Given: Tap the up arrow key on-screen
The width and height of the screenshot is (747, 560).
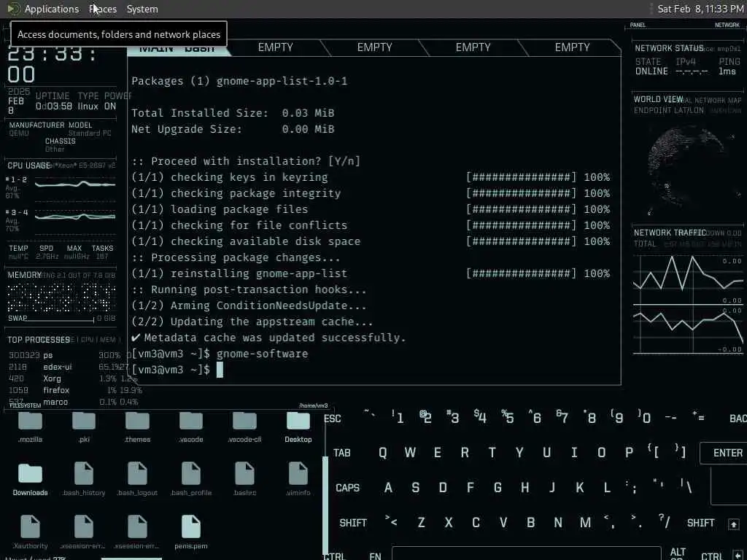Looking at the screenshot, I should [734, 524].
